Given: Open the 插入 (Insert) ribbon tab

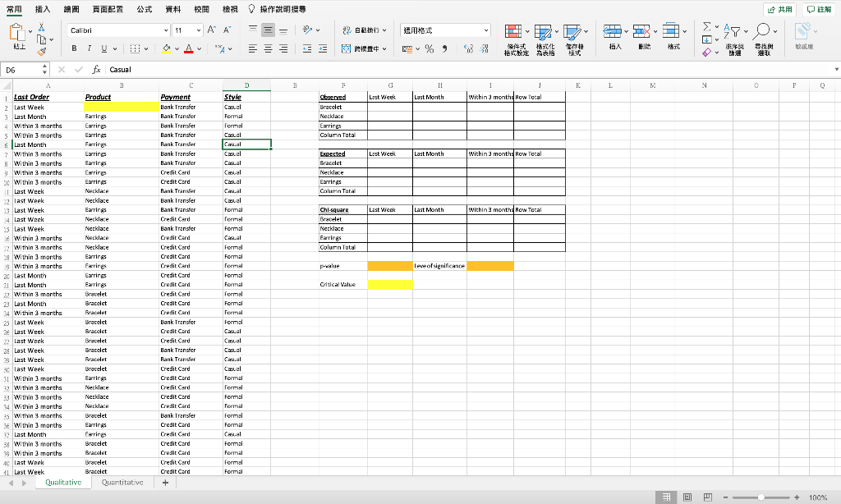Looking at the screenshot, I should [x=43, y=9].
